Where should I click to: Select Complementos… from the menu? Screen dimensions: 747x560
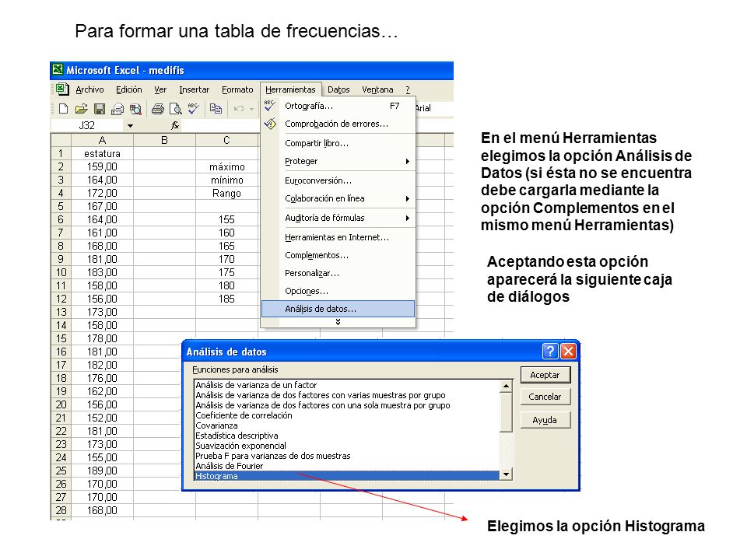tap(338, 255)
